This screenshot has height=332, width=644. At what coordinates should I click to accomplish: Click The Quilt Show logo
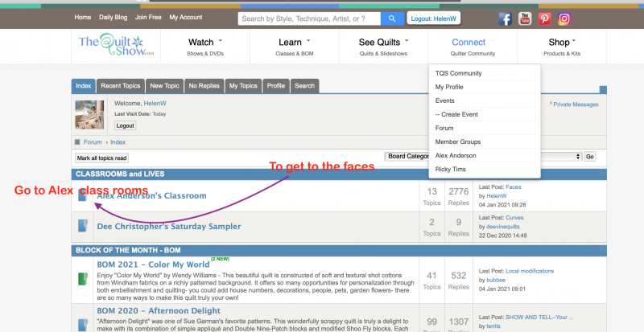(111, 45)
